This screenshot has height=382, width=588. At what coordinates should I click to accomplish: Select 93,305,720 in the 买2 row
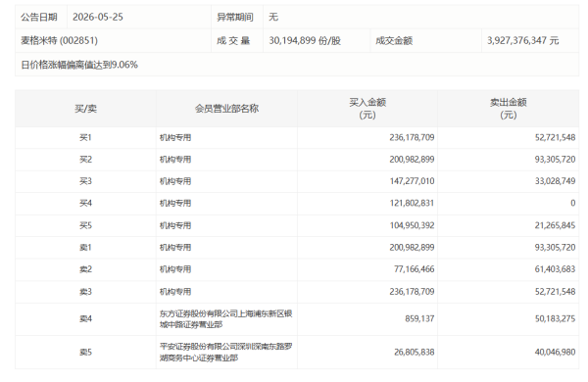[x=555, y=160]
